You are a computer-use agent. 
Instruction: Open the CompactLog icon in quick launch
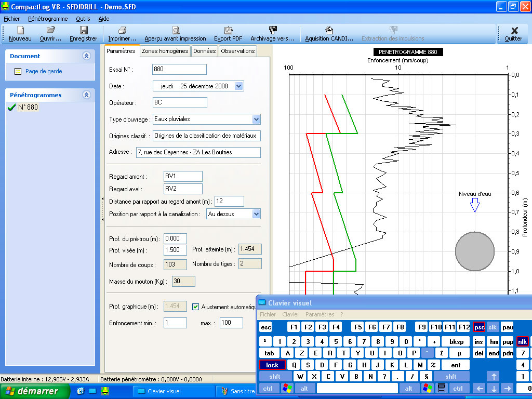pos(105,391)
